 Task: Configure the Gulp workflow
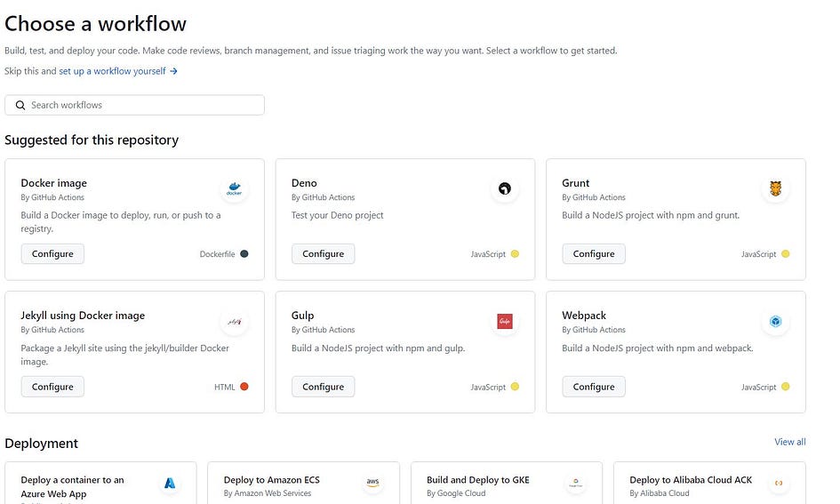(323, 387)
